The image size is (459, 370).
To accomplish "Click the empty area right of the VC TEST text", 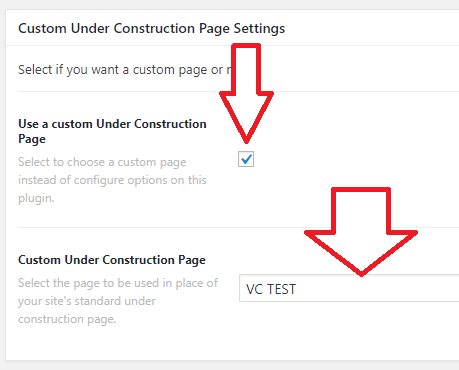I will tap(377, 288).
